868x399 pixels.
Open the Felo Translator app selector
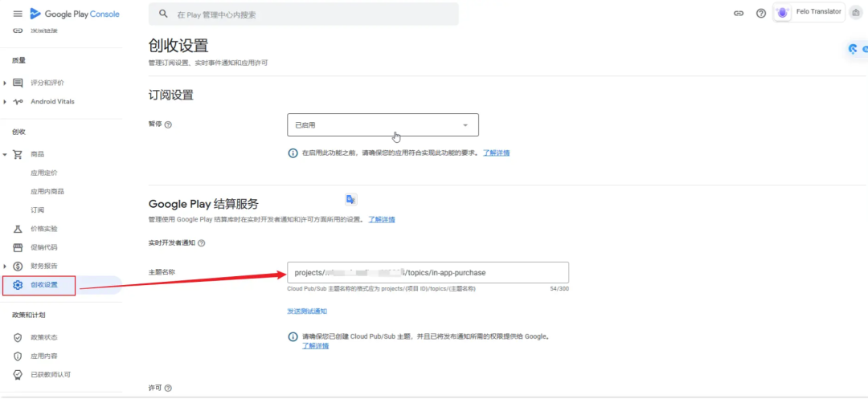point(809,12)
